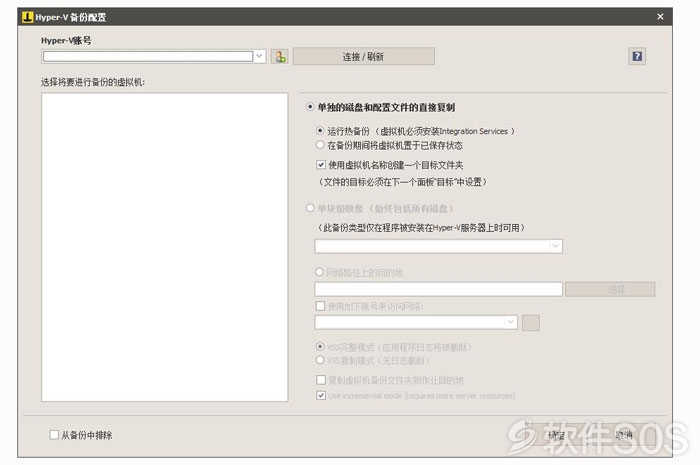700x465 pixels.
Task: Click the small button beside network account dropdown
Action: coord(531,323)
